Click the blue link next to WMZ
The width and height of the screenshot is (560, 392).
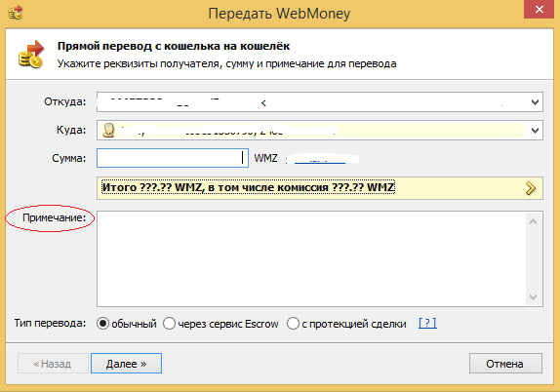click(x=320, y=159)
